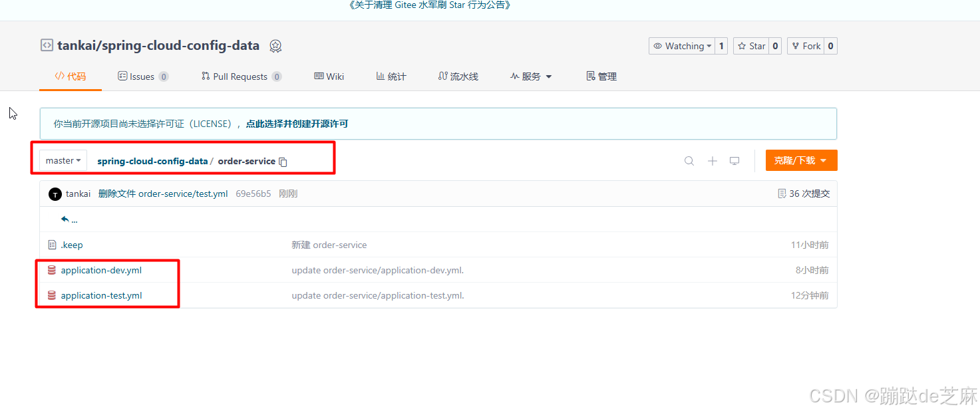The height and width of the screenshot is (413, 980).
Task: Open the master branch dropdown
Action: tap(62, 160)
